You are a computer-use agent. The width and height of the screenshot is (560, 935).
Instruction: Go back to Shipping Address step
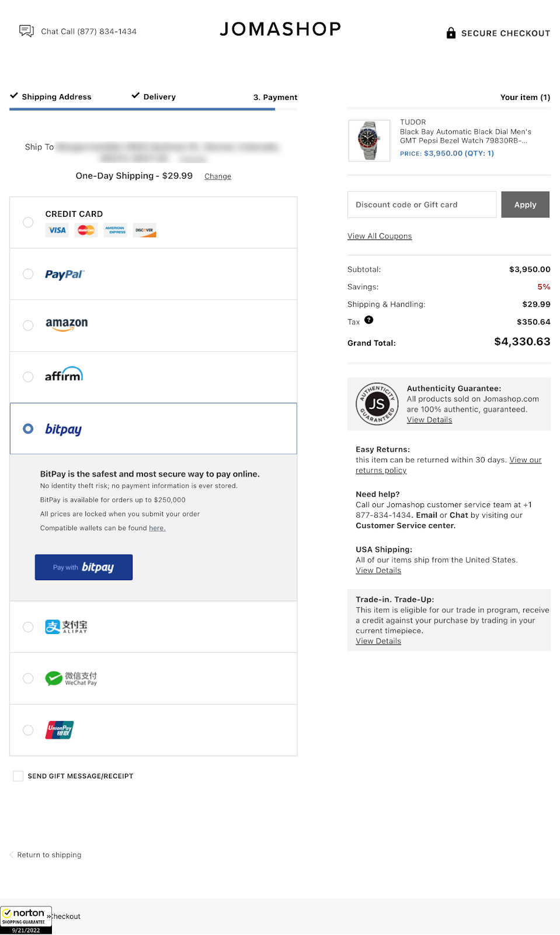tap(56, 97)
